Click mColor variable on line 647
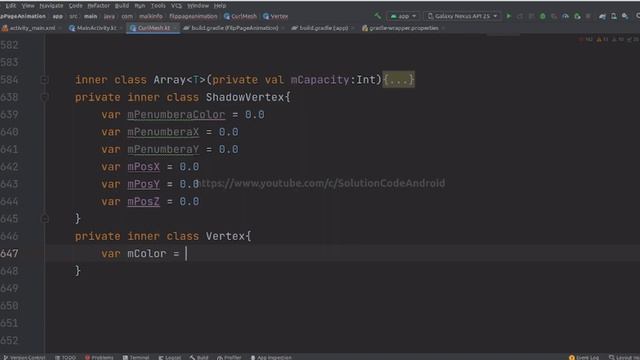The image size is (640, 360). [x=147, y=253]
